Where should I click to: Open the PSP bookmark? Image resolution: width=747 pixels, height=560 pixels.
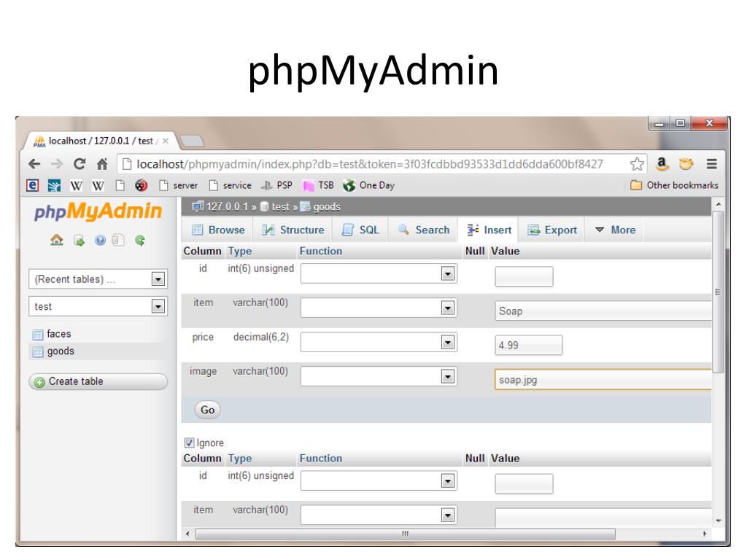point(276,185)
